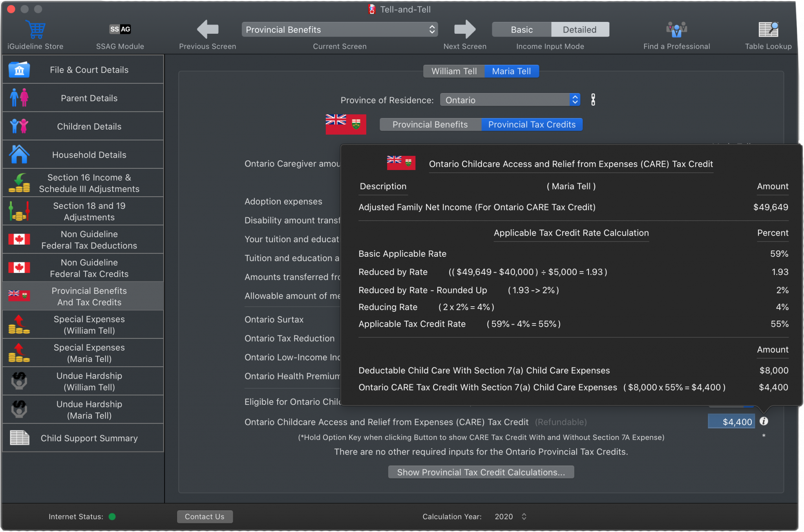The height and width of the screenshot is (532, 804).
Task: Open the SSAG Module icon
Action: point(120,29)
